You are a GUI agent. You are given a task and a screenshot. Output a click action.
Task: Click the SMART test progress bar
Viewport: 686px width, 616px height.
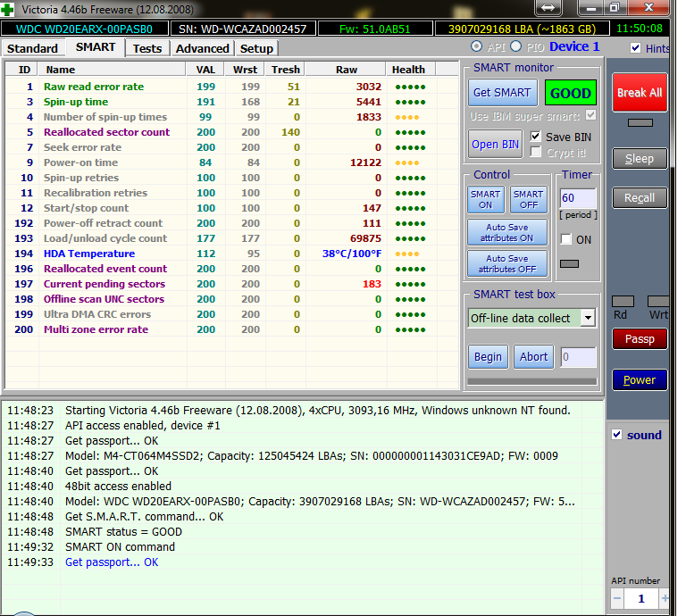532,382
